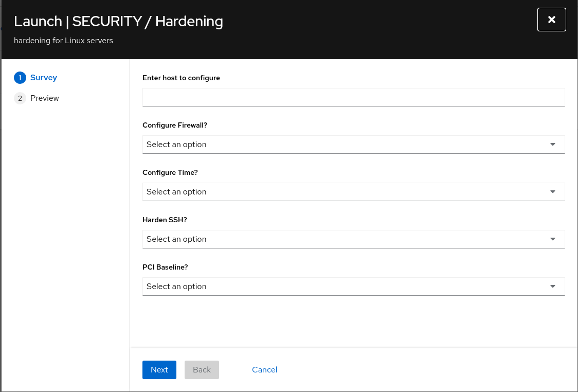The image size is (578, 392).
Task: Click the Back button
Action: tap(202, 370)
